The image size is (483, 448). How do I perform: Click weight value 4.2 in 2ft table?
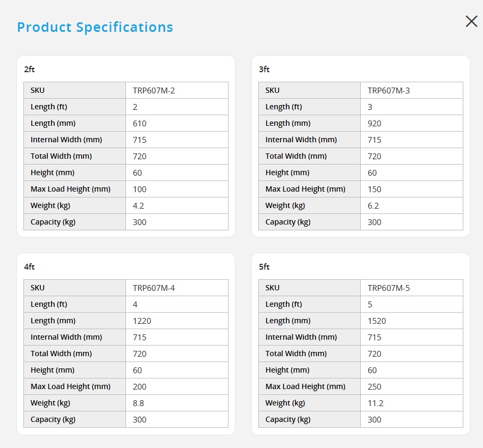coord(138,205)
